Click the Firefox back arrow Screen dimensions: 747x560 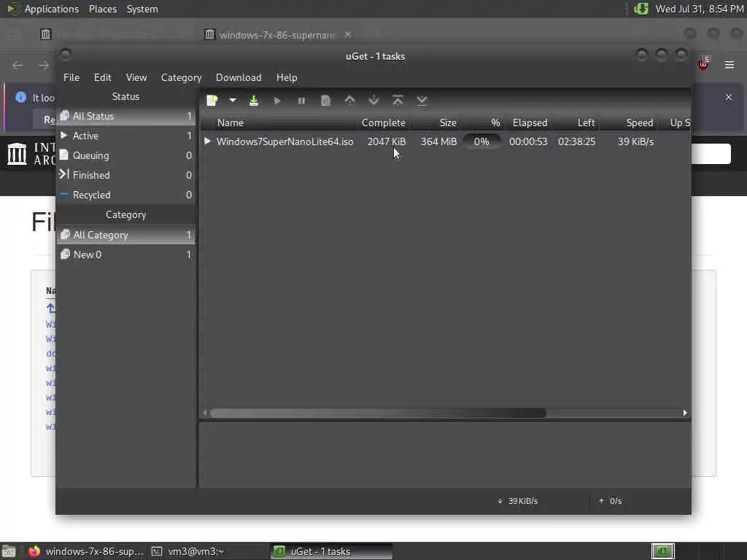(x=18, y=65)
